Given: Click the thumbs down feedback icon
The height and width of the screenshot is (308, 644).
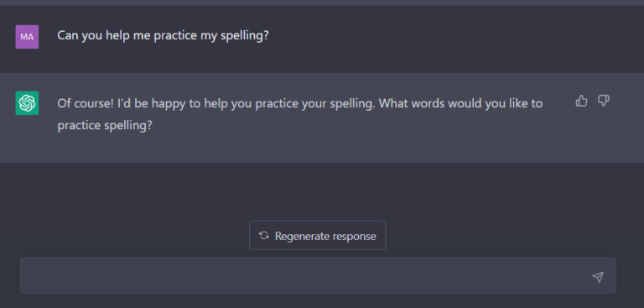Looking at the screenshot, I should click(603, 101).
